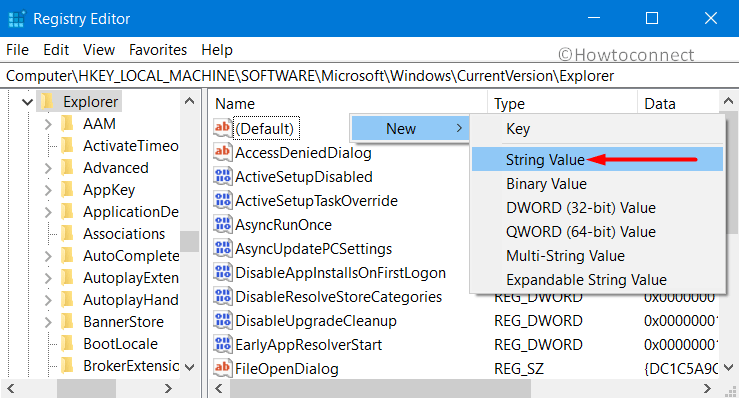The image size is (739, 398).
Task: Collapse the Explorer tree node
Action: click(x=27, y=102)
